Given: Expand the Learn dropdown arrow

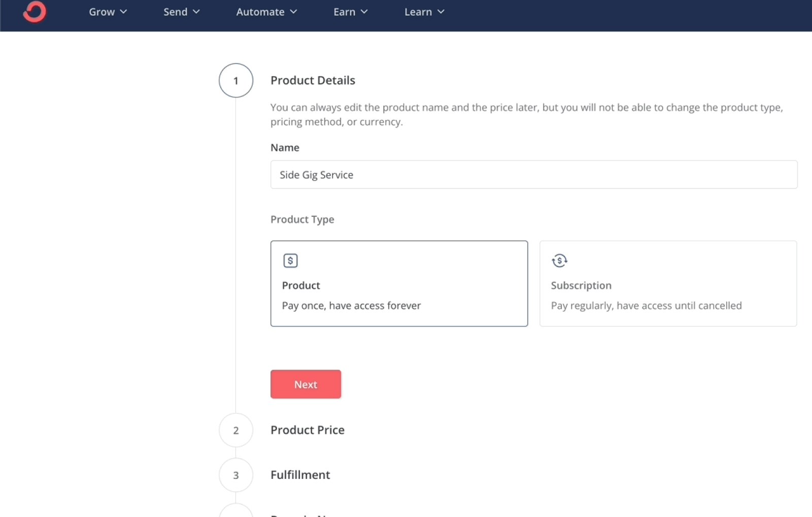Looking at the screenshot, I should [441, 12].
